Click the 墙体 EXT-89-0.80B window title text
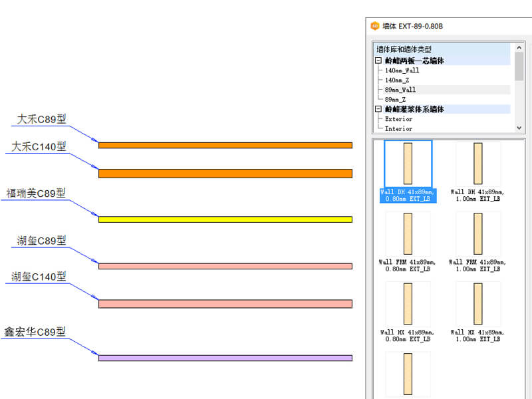Viewport: 532px width, 399px height. tap(412, 26)
